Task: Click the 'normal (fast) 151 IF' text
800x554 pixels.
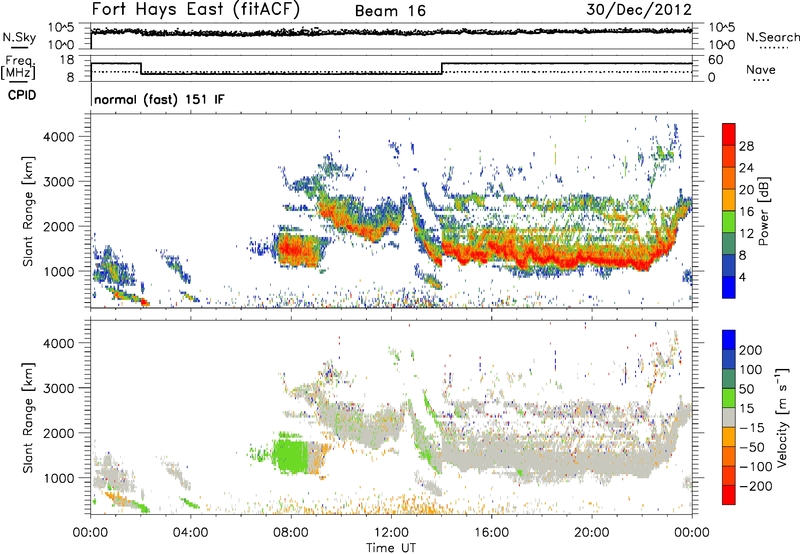Action: 159,99
